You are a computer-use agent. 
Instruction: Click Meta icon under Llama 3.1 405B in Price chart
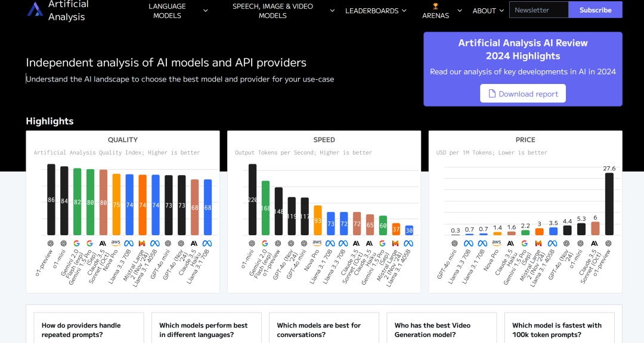pos(552,244)
